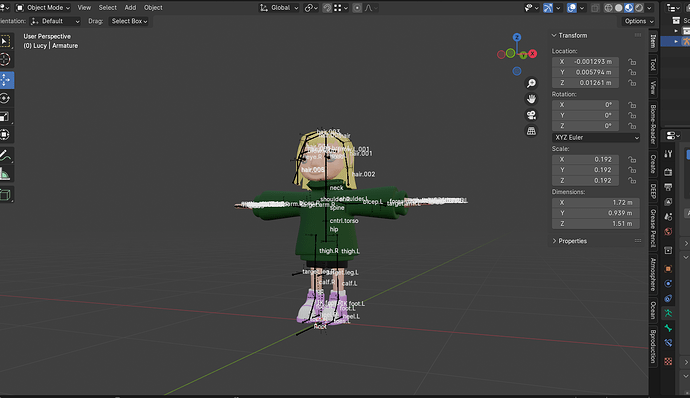
Task: Toggle camera view icon
Action: pyautogui.click(x=532, y=115)
